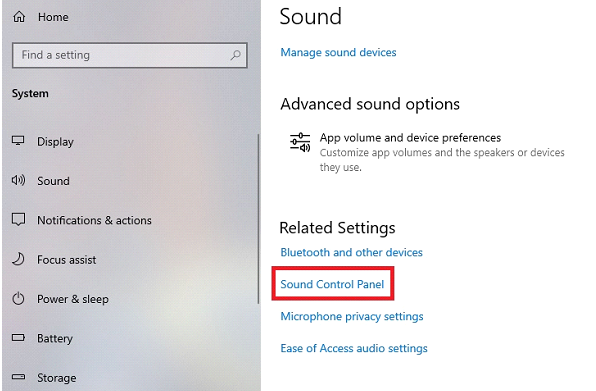Select the Sound speaker icon in sidebar

coord(18,180)
